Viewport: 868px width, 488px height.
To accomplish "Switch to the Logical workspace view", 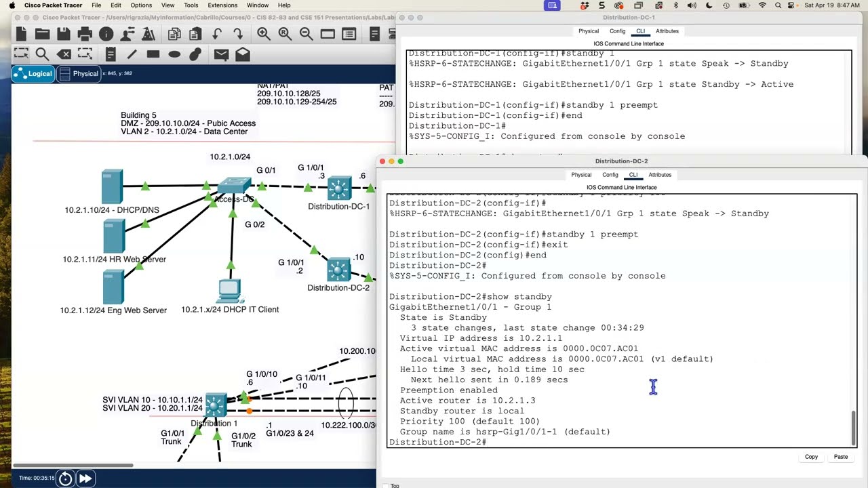I will coord(33,74).
